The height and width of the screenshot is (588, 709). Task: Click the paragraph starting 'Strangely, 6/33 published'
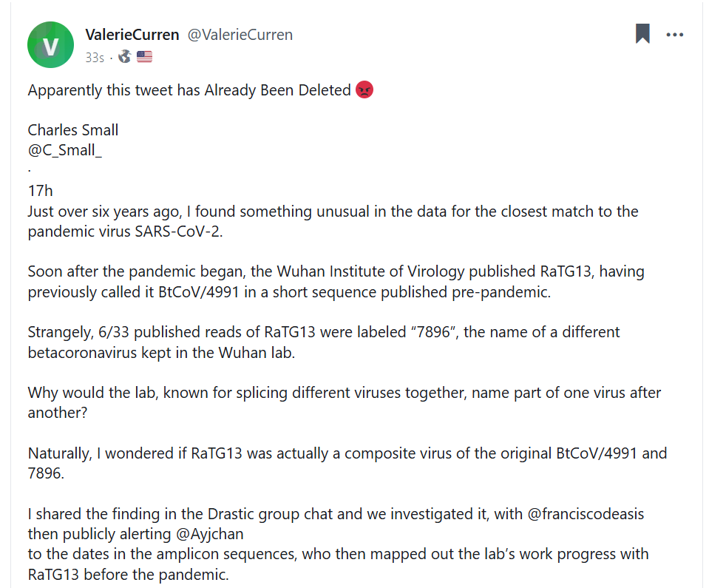pos(324,342)
